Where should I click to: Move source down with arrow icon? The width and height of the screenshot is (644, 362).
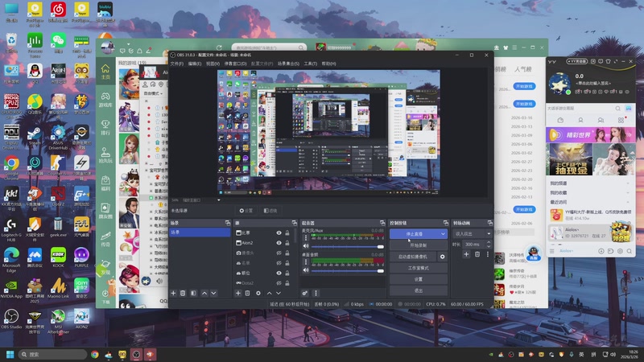tap(279, 293)
